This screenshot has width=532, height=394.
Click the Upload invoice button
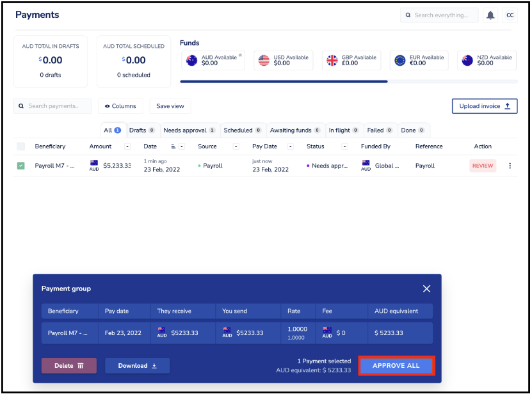click(x=485, y=106)
